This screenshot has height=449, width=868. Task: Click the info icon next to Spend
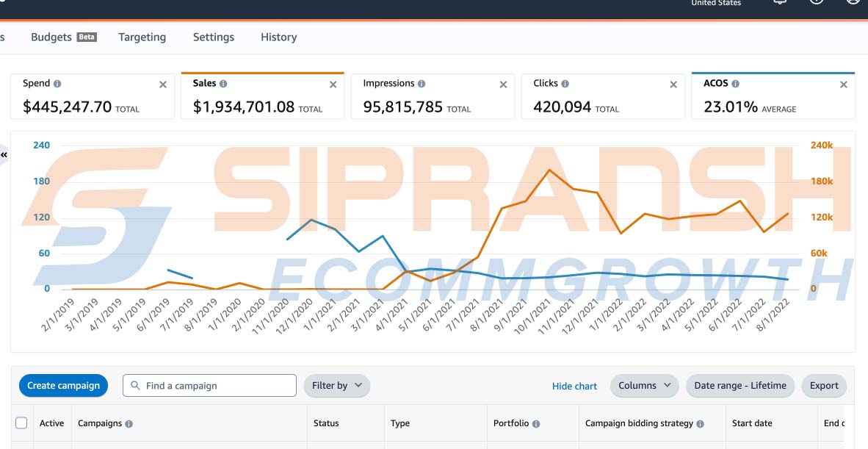point(57,84)
